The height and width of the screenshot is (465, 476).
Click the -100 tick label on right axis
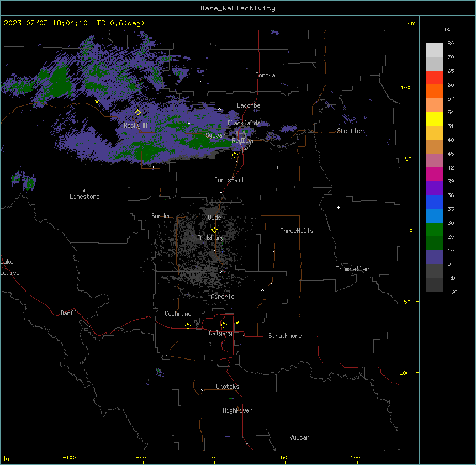403,373
